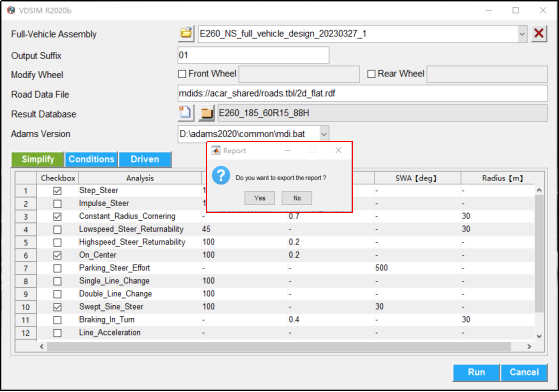Click Yes in the Report dialog
The width and height of the screenshot is (559, 392).
260,198
